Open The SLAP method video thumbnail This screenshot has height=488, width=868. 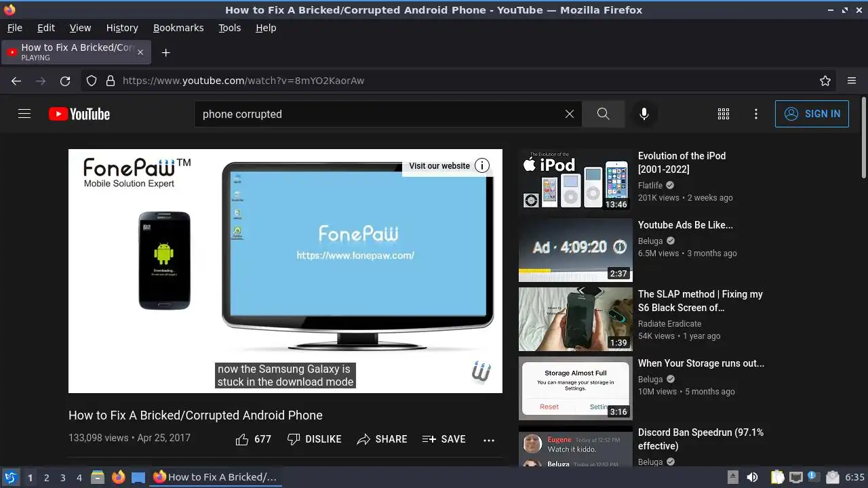click(576, 319)
